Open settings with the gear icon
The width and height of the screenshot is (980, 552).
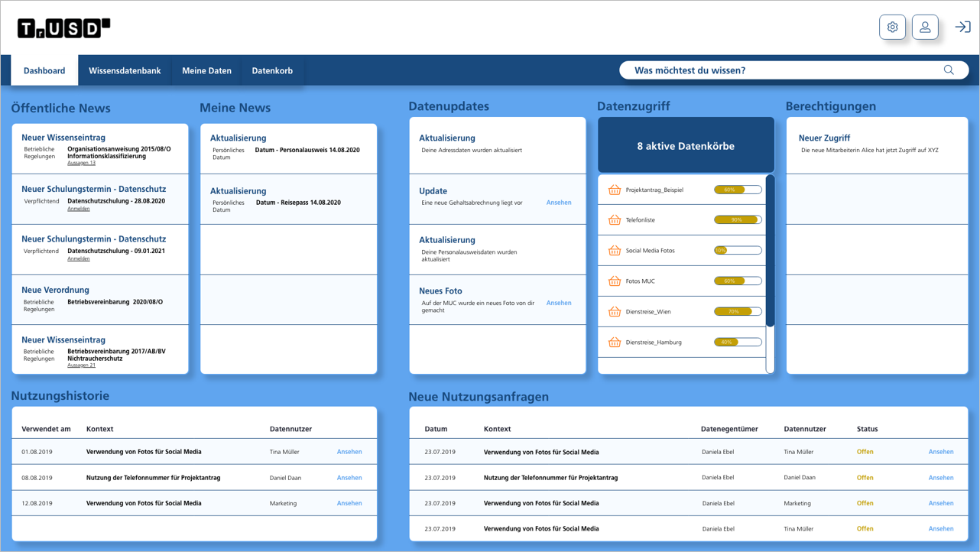[892, 28]
